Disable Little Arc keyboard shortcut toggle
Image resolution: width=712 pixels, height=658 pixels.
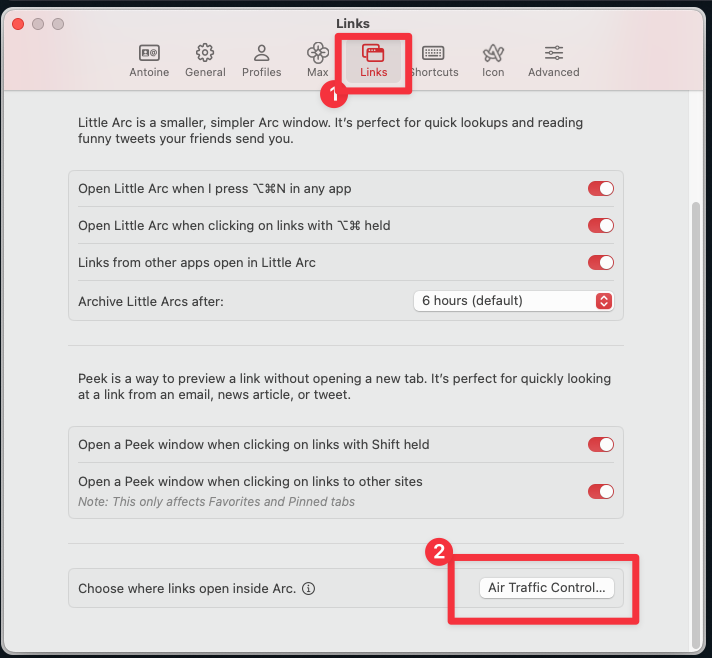click(600, 188)
